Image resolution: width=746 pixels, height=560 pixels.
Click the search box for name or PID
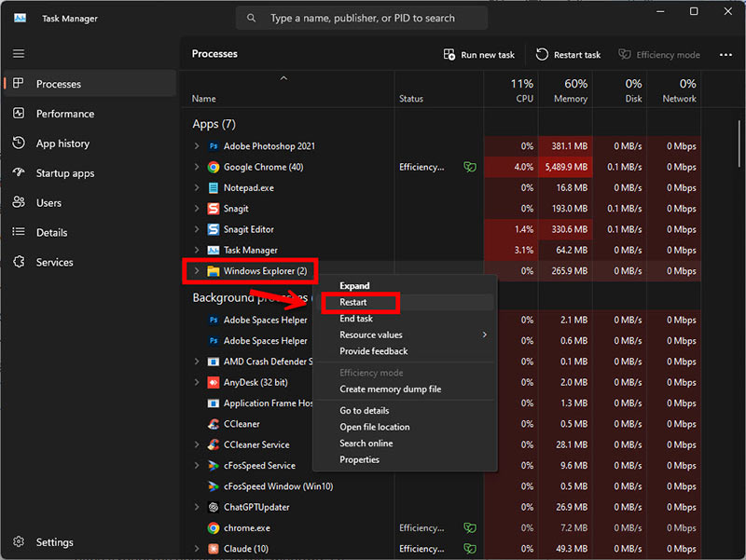tap(362, 18)
